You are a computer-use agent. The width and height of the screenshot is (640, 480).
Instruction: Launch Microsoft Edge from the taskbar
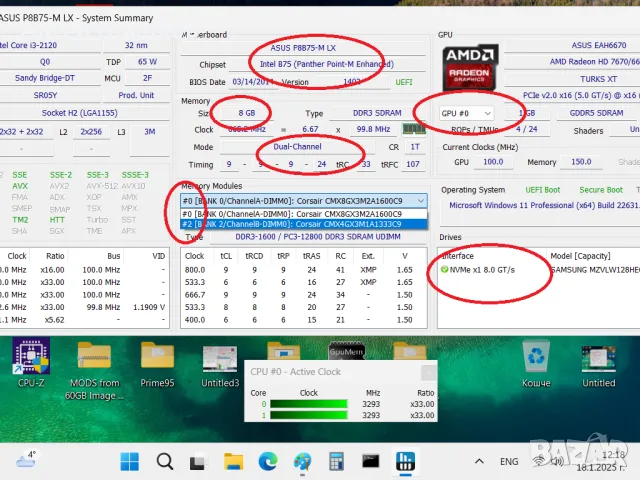click(267, 462)
